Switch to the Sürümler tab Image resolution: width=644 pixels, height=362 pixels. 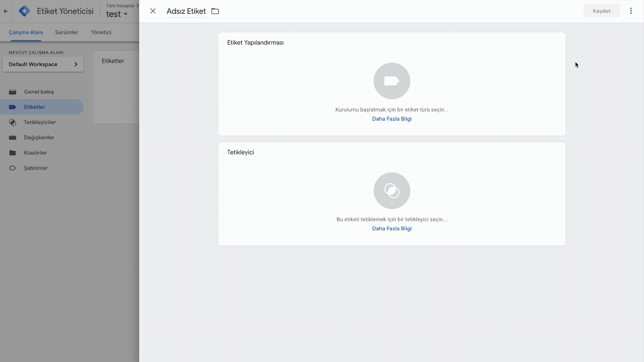[x=66, y=32]
